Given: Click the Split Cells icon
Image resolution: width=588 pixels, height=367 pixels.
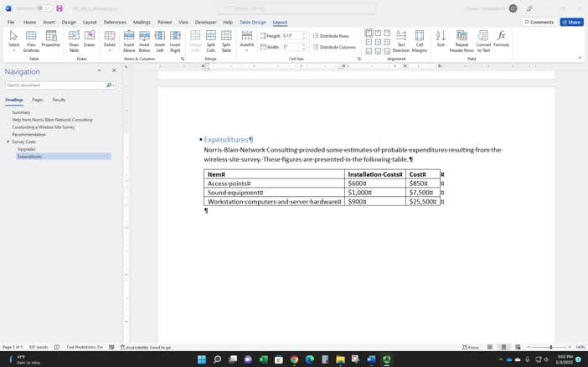Looking at the screenshot, I should [210, 40].
